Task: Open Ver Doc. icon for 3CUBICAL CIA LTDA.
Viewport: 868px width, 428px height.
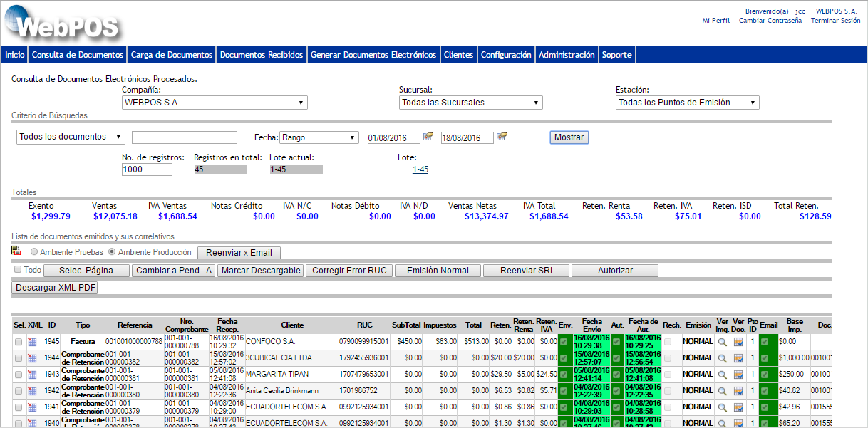Action: click(738, 358)
